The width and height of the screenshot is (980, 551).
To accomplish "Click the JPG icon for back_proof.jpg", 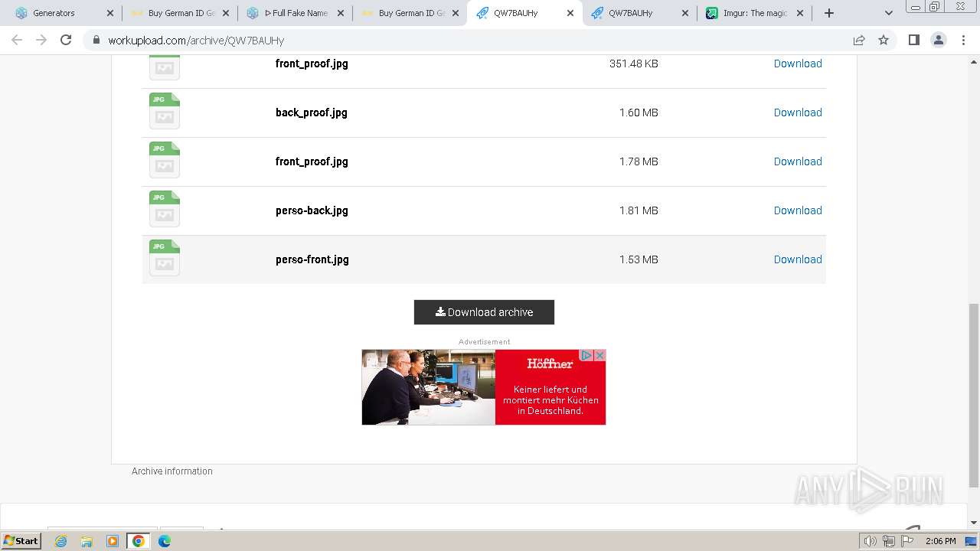I will point(165,111).
